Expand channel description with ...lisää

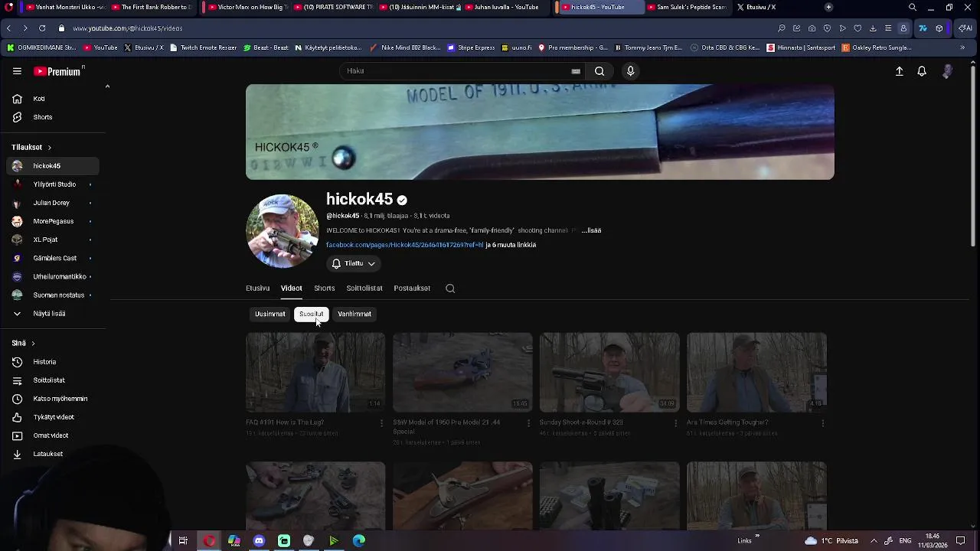click(x=591, y=230)
